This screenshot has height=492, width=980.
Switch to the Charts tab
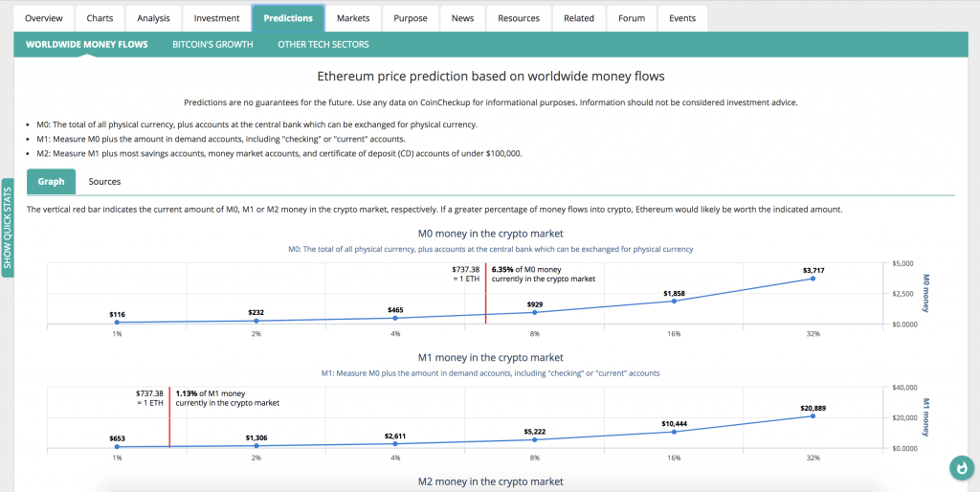pos(100,18)
